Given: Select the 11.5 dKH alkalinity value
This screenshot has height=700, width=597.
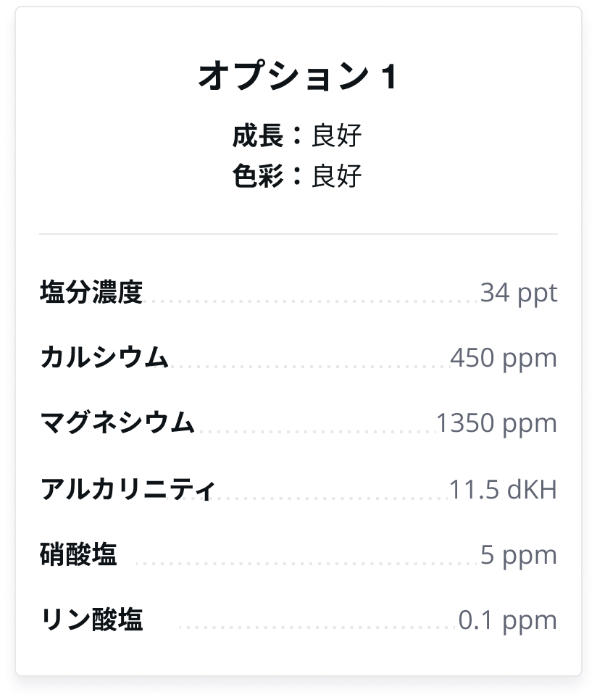Looking at the screenshot, I should point(504,489).
